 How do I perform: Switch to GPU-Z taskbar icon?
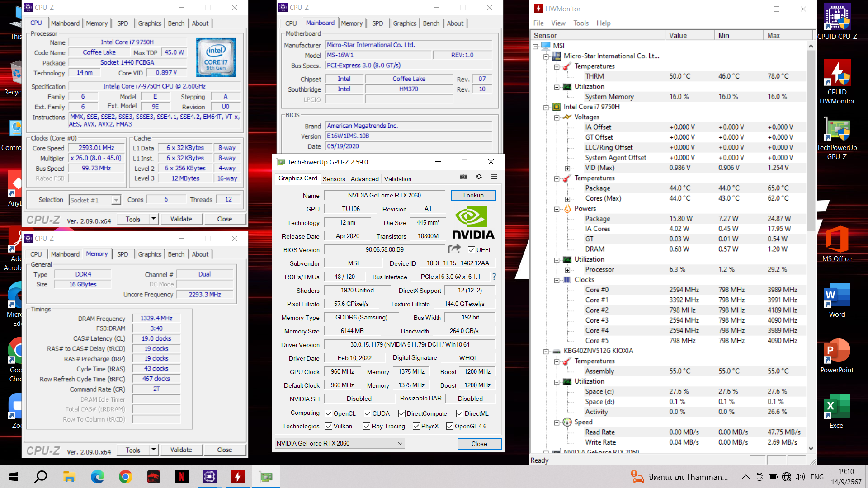(266, 477)
